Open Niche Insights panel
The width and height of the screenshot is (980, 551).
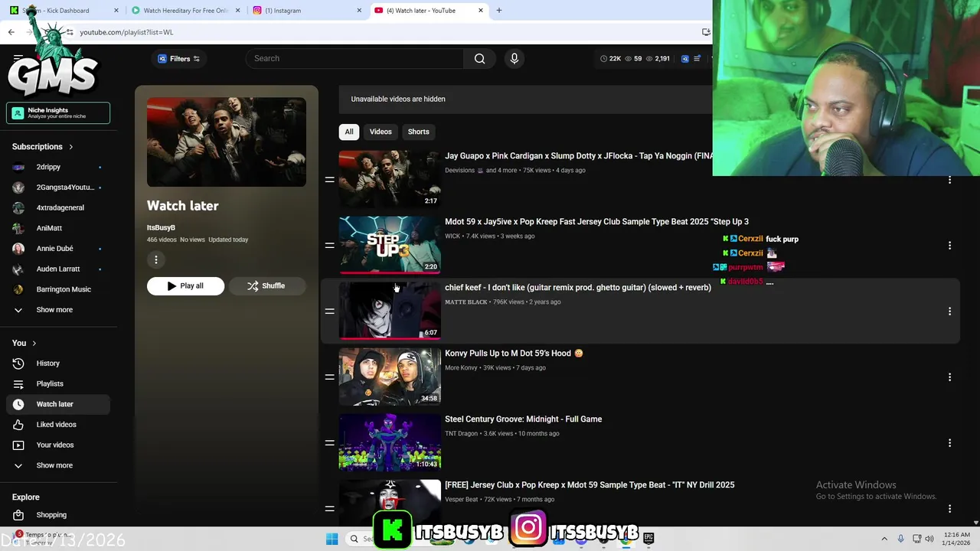pyautogui.click(x=58, y=113)
